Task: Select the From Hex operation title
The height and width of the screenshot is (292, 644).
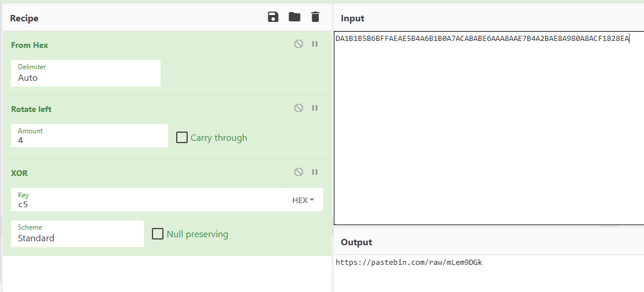Action: tap(29, 45)
